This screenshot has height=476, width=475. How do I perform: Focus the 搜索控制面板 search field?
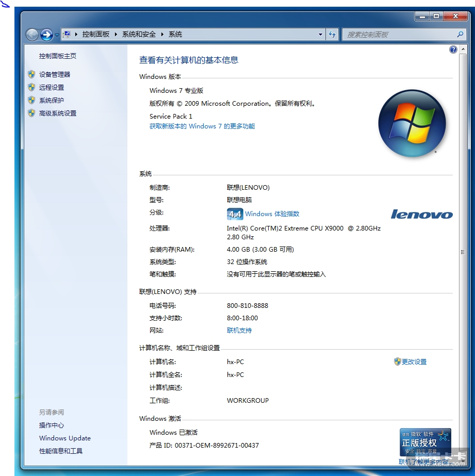[399, 35]
